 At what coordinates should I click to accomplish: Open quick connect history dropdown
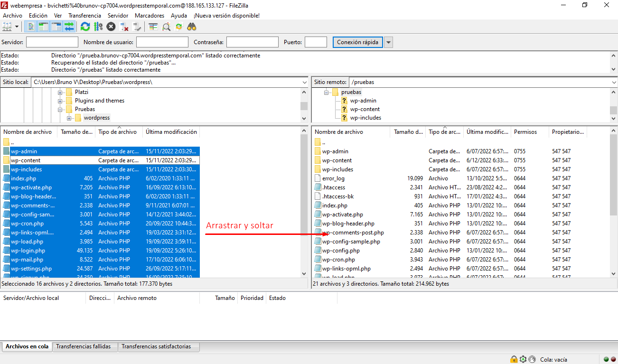[389, 42]
